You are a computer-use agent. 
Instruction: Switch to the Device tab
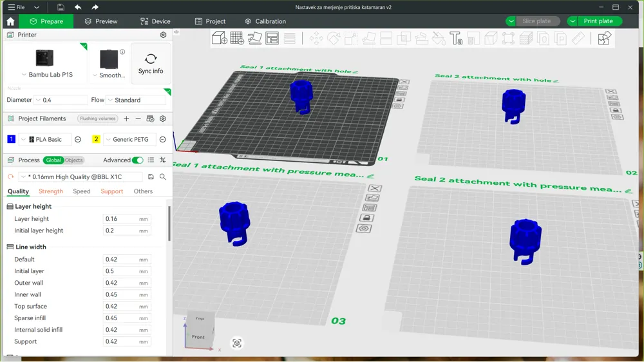155,21
